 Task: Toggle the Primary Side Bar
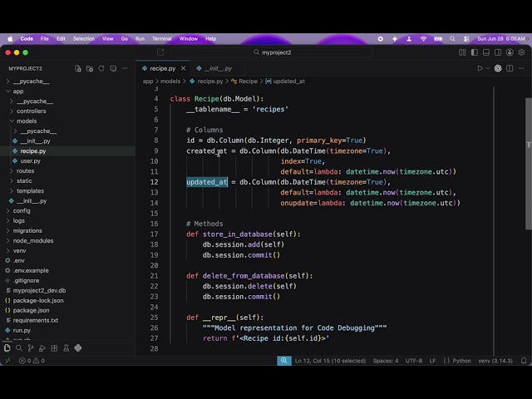475,52
